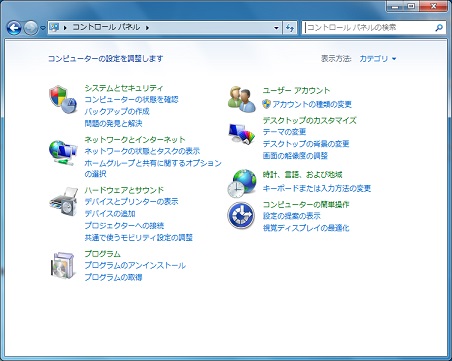Click the User Accounts people icon

pos(242,99)
